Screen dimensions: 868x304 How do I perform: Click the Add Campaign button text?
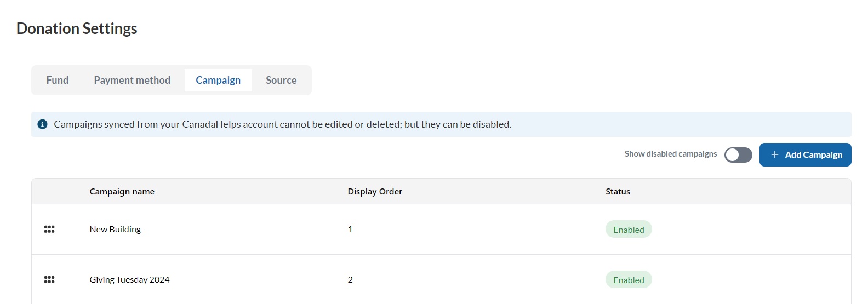coord(814,155)
